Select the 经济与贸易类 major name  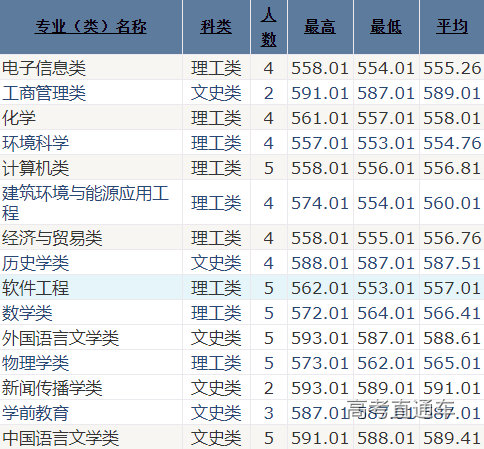[52, 238]
